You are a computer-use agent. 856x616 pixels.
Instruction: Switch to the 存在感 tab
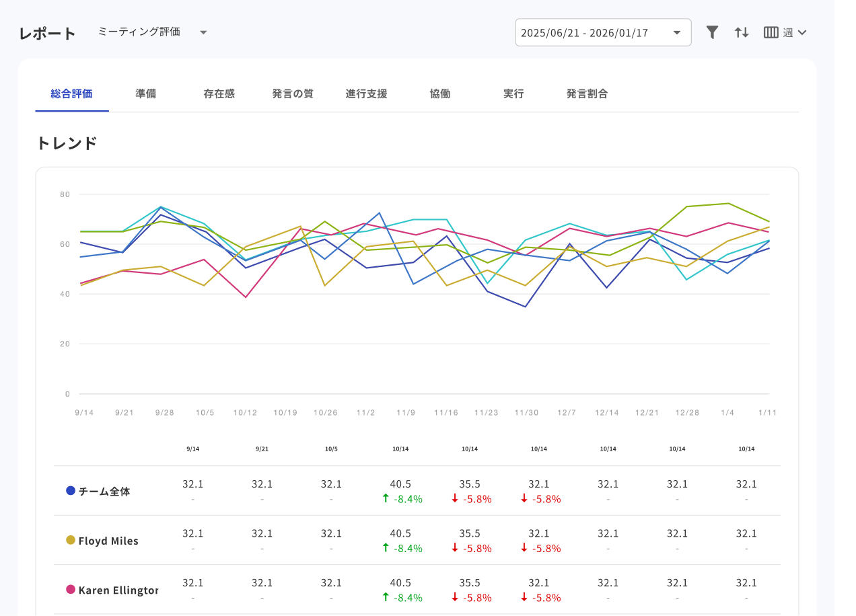(x=219, y=93)
